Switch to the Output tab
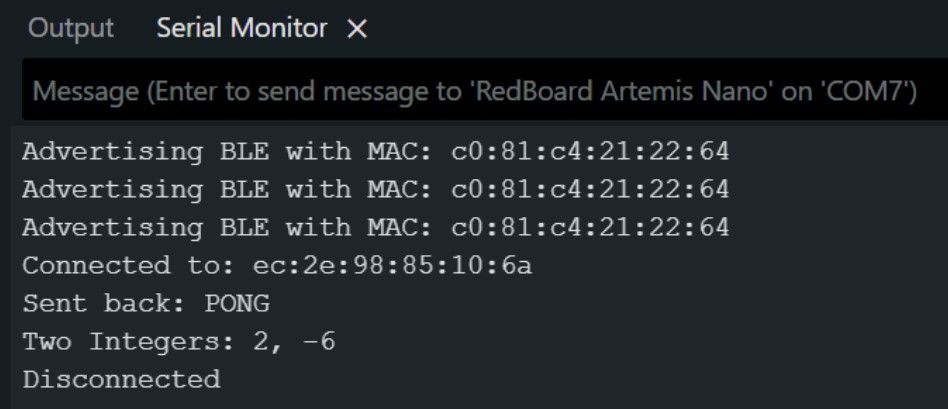948x409 pixels. [70, 29]
